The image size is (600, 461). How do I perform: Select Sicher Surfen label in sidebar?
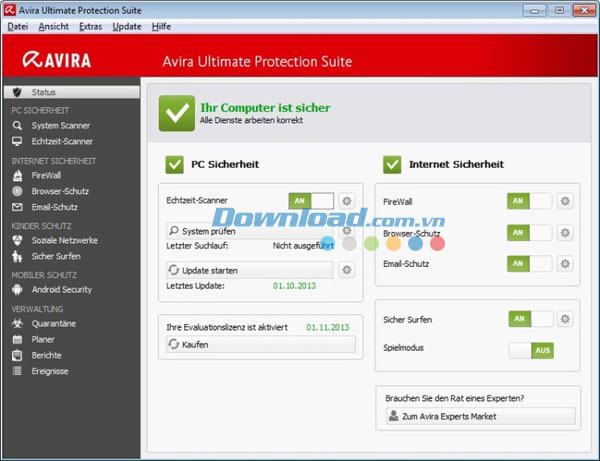pyautogui.click(x=56, y=256)
